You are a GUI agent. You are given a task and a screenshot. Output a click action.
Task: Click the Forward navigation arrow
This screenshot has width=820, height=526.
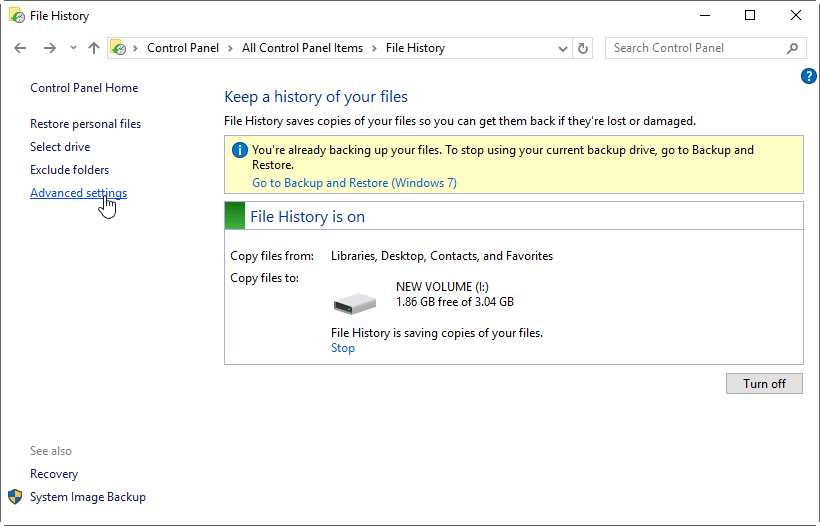49,48
